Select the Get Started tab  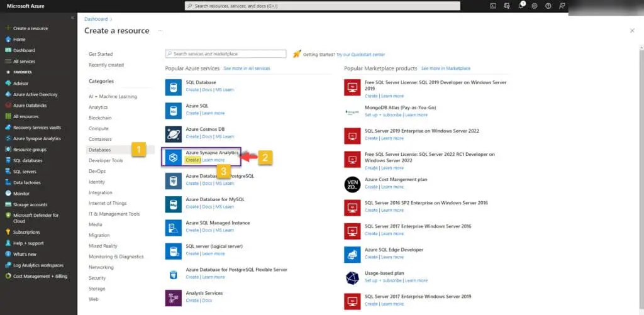point(101,54)
